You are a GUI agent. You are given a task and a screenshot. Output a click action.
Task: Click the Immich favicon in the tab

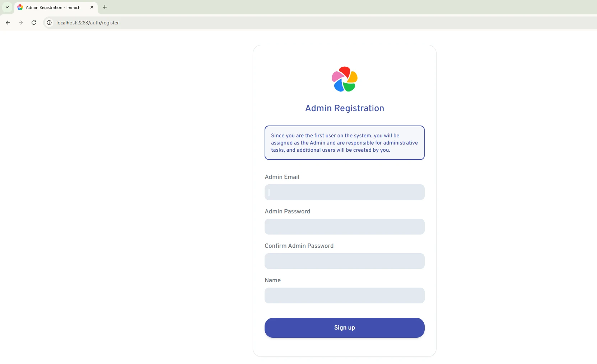pyautogui.click(x=20, y=8)
